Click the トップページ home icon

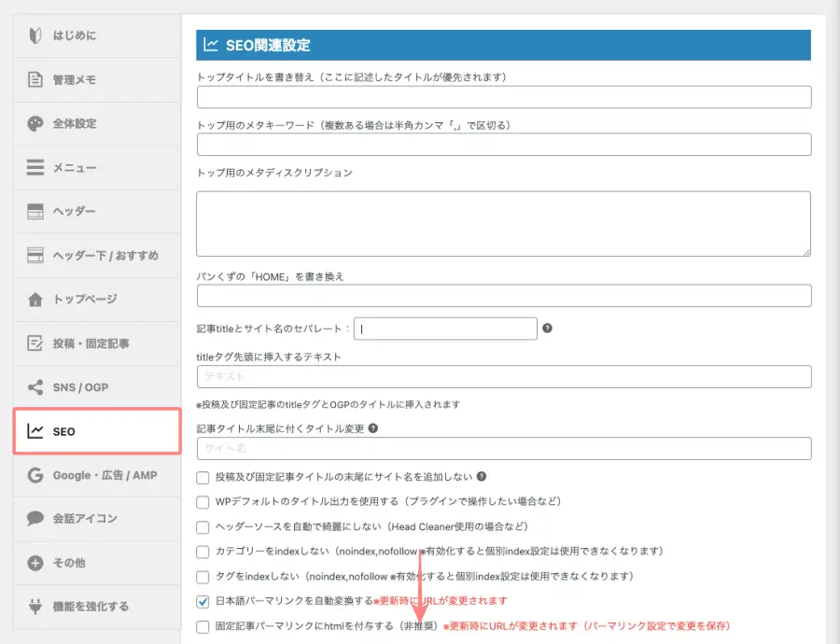coord(37,300)
